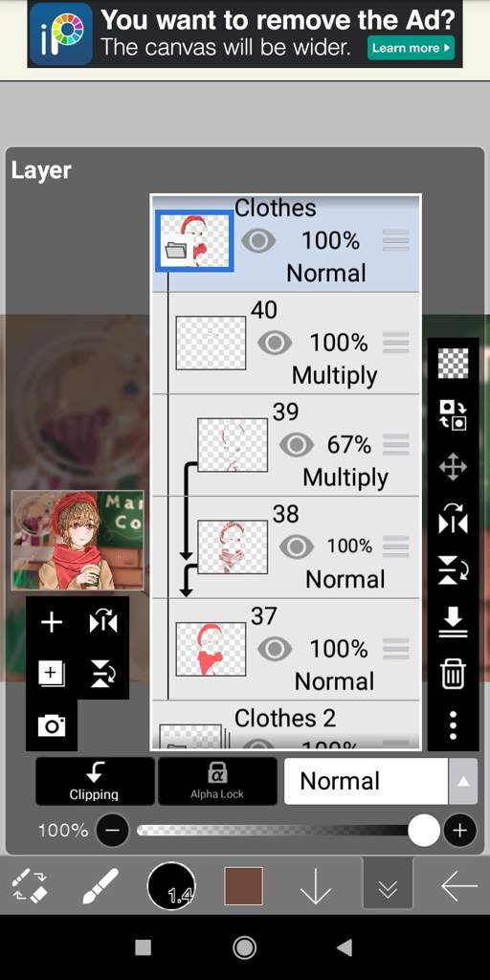Click the camera icon to add image layer
The height and width of the screenshot is (980, 490).
pos(52,725)
